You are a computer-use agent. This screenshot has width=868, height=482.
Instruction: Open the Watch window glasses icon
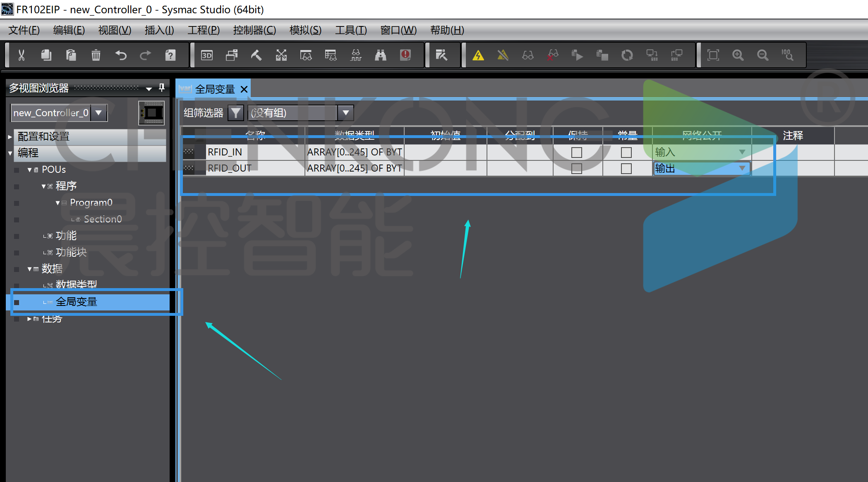pyautogui.click(x=306, y=55)
